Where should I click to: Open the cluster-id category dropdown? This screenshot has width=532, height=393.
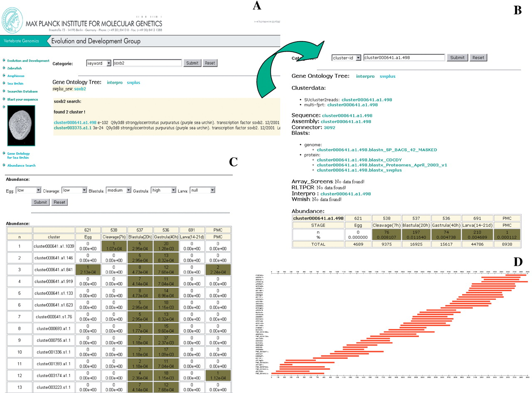[x=346, y=58]
